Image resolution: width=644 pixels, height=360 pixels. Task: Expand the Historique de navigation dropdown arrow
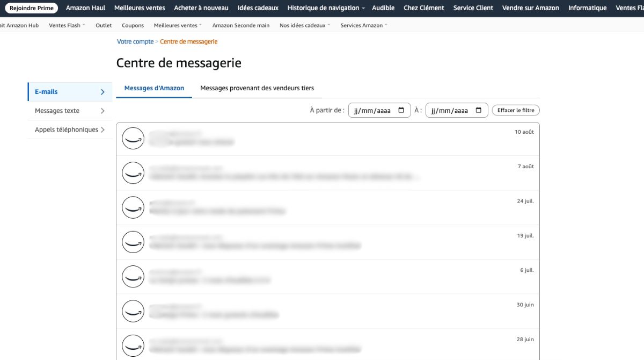tap(363, 9)
